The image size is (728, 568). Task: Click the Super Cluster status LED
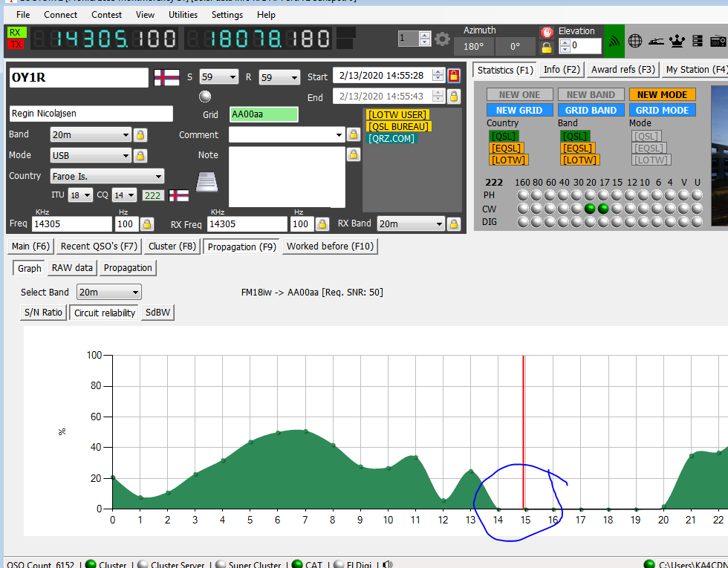point(221,564)
